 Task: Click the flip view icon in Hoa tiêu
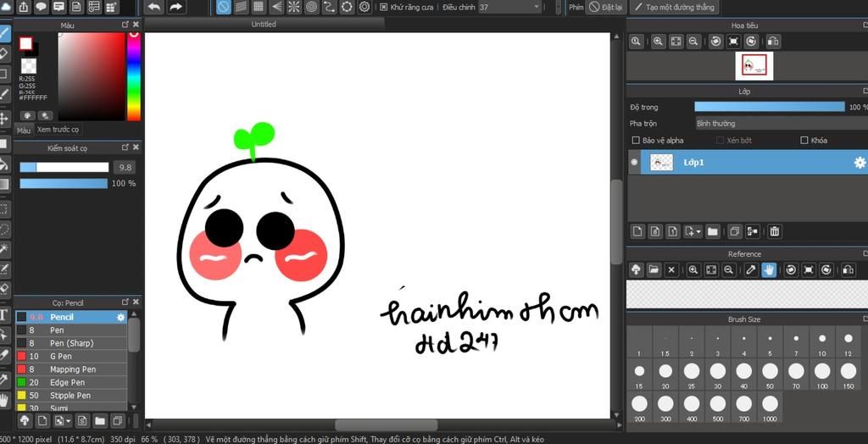773,42
